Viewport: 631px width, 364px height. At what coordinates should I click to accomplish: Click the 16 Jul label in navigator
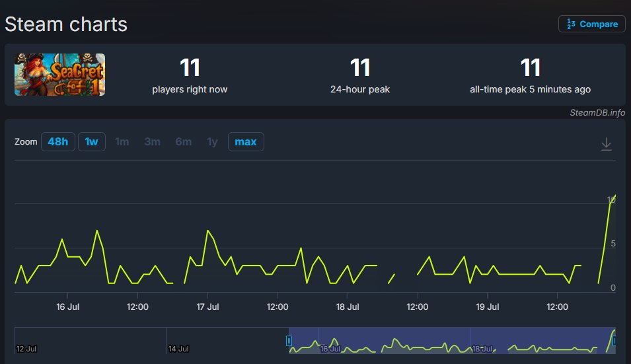click(330, 349)
